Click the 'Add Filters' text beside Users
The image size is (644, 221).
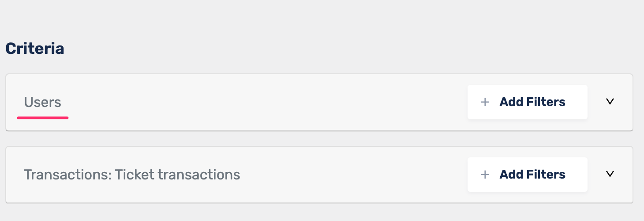[x=532, y=102]
